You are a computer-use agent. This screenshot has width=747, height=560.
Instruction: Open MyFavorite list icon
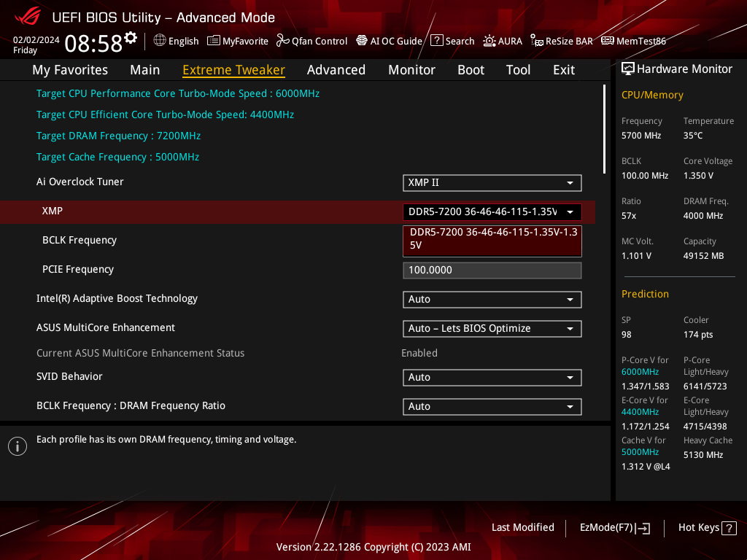[x=214, y=41]
